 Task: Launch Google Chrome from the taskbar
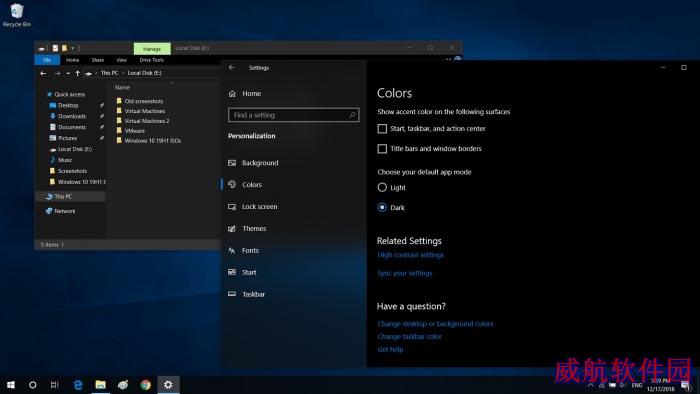pyautogui.click(x=146, y=385)
